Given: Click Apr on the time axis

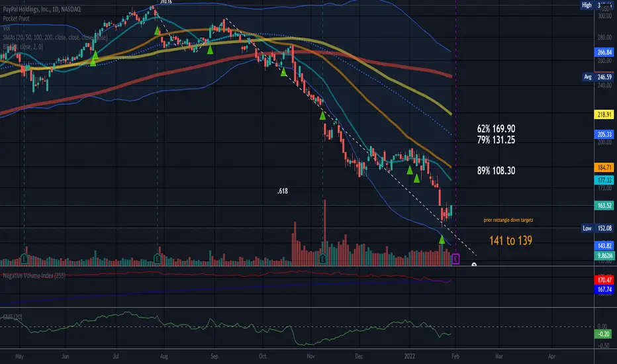Looking at the screenshot, I should pos(551,356).
